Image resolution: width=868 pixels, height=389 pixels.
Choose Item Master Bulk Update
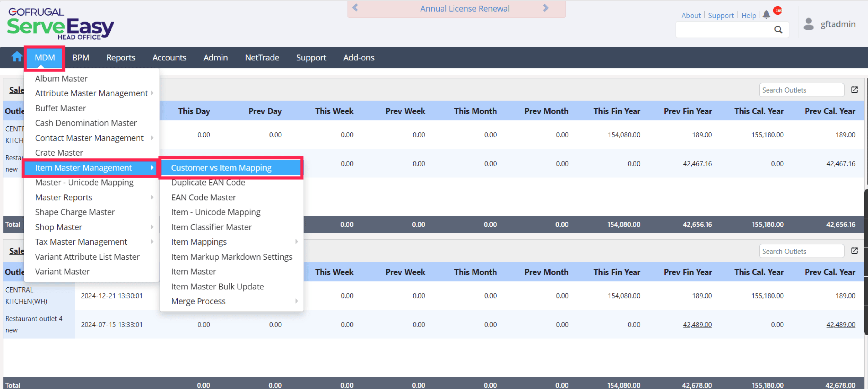tap(217, 286)
